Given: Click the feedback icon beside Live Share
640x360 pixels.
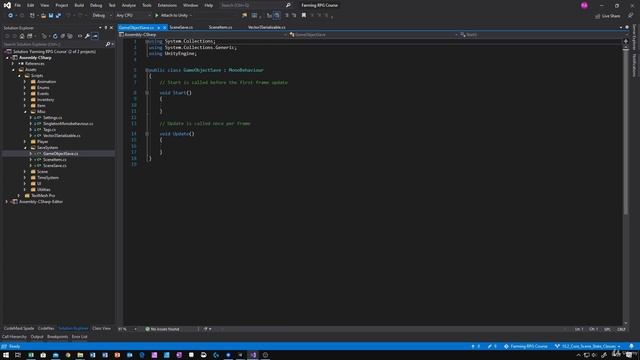Looking at the screenshot, I should [630, 16].
